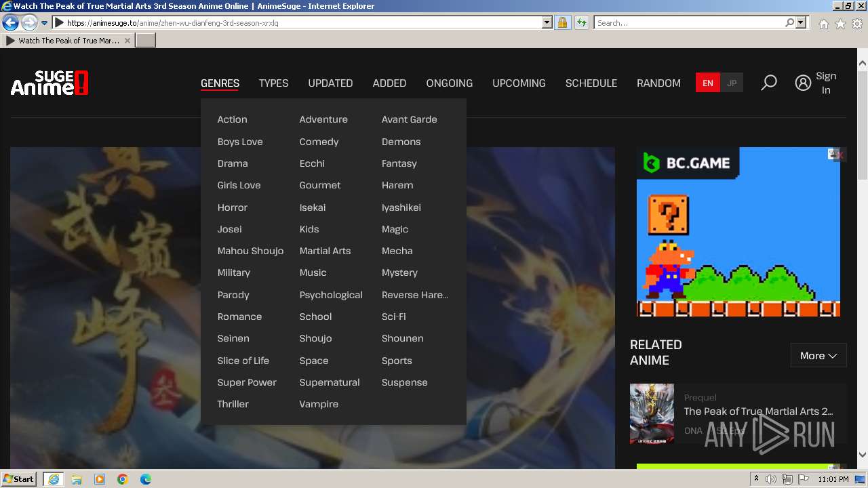
Task: Close the current browser tab
Action: pyautogui.click(x=127, y=41)
